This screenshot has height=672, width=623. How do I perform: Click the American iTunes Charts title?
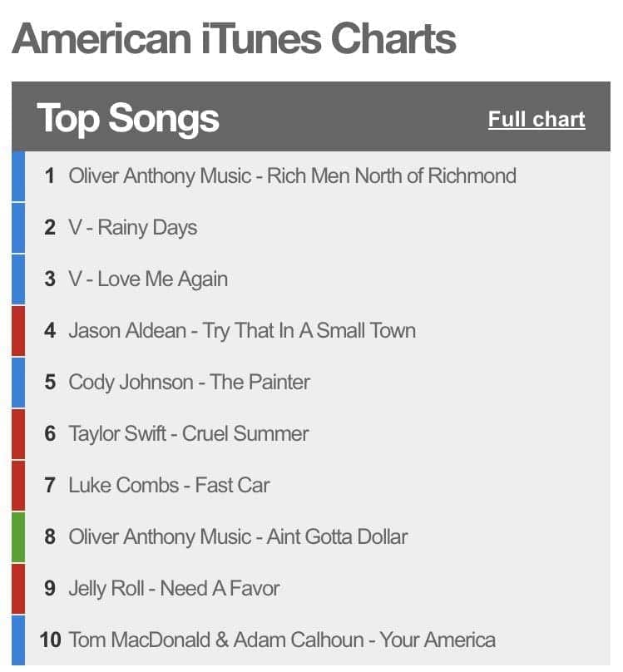234,38
